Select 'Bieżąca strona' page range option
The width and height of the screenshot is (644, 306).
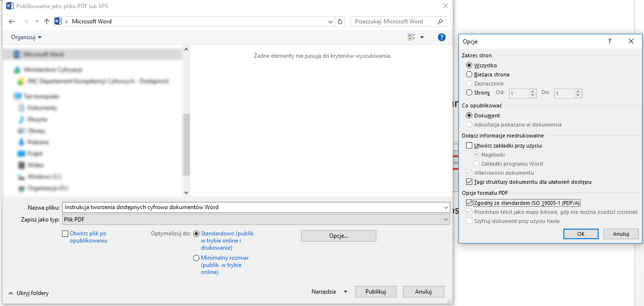coord(469,74)
